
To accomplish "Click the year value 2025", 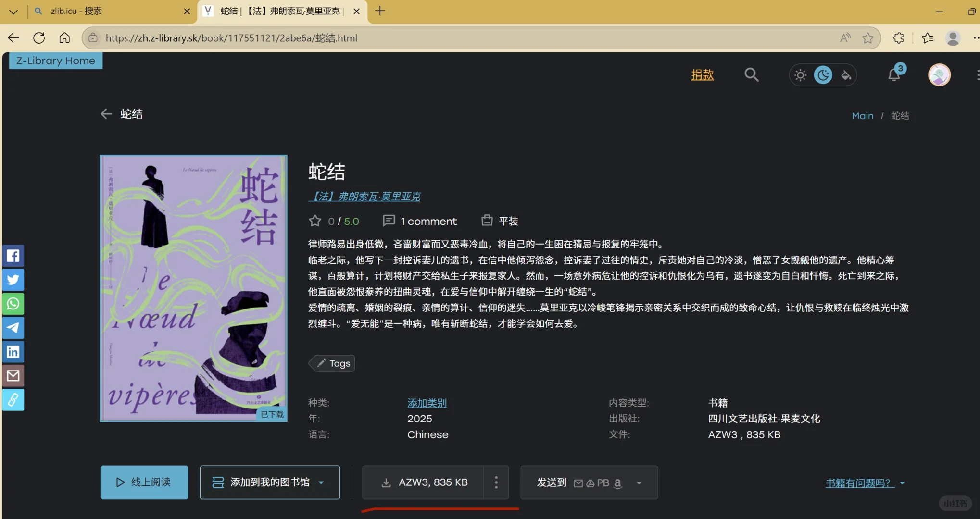I will [x=420, y=419].
